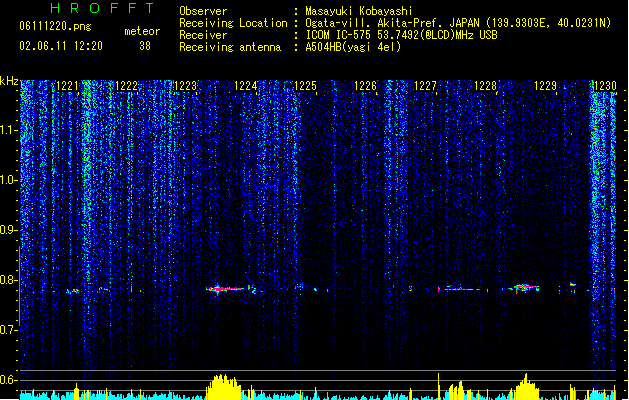The width and height of the screenshot is (629, 400).
Task: Click the 'Receiving Location' label
Action: point(233,23)
